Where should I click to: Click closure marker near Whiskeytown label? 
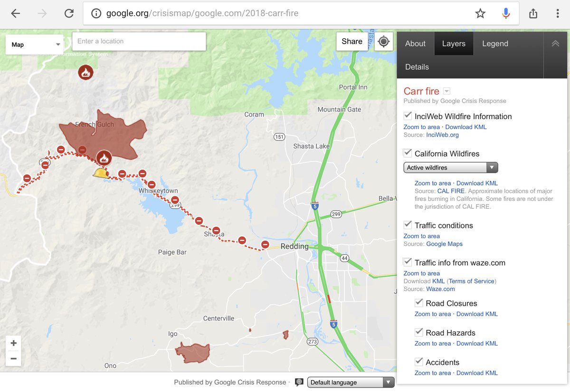[152, 185]
